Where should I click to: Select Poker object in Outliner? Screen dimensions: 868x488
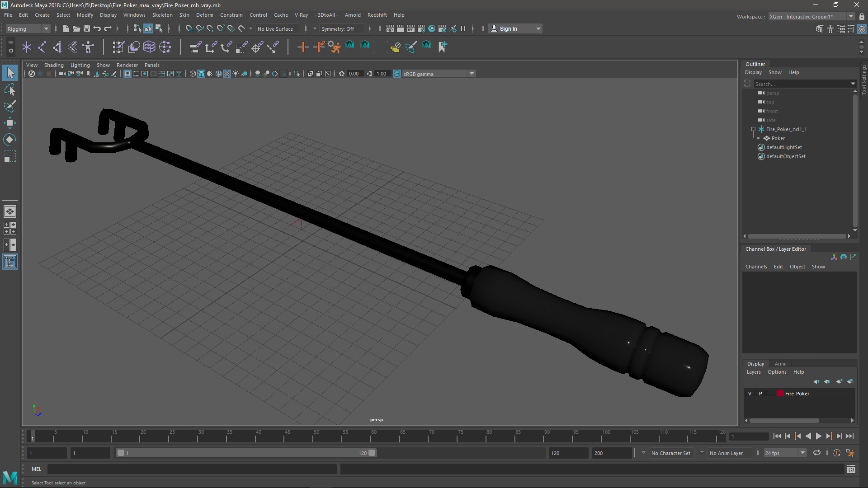tap(778, 138)
